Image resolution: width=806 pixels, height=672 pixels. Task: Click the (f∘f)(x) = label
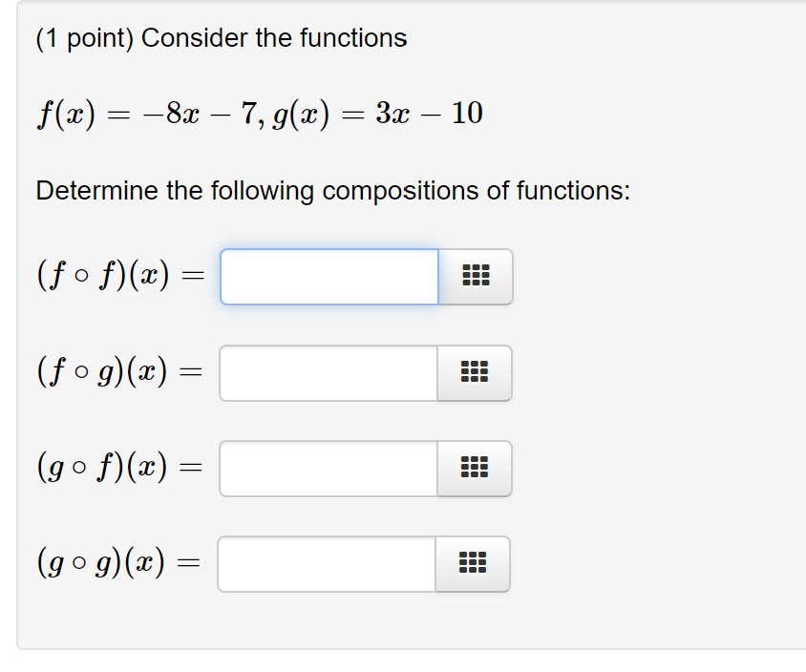point(120,276)
